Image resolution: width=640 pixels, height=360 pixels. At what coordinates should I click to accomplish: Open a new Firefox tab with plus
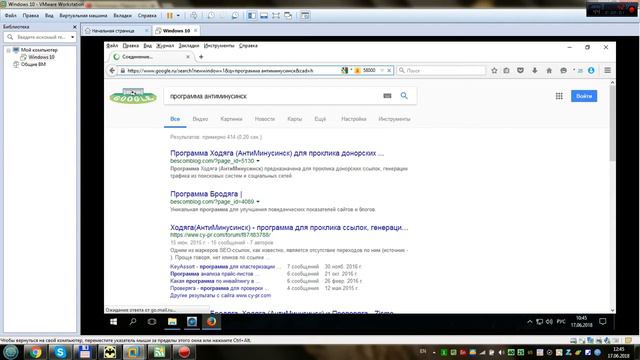pyautogui.click(x=201, y=57)
